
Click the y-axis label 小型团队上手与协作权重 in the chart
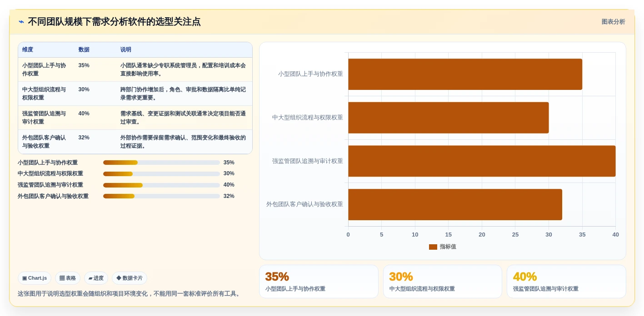point(310,74)
